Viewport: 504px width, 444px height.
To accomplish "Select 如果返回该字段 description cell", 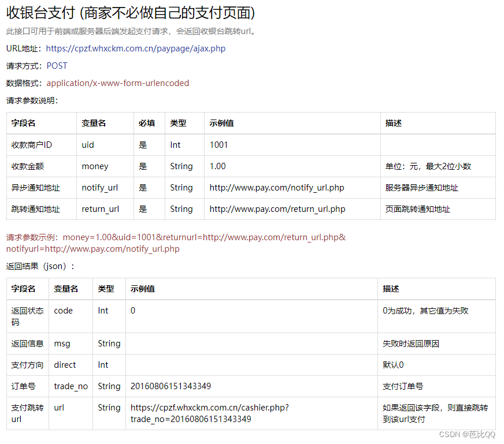I will click(436, 413).
